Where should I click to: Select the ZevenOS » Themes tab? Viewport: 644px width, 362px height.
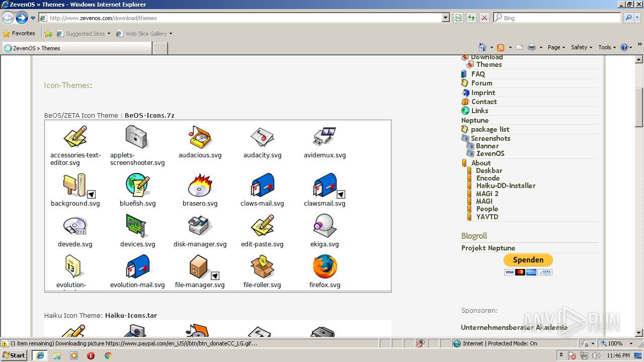77,48
